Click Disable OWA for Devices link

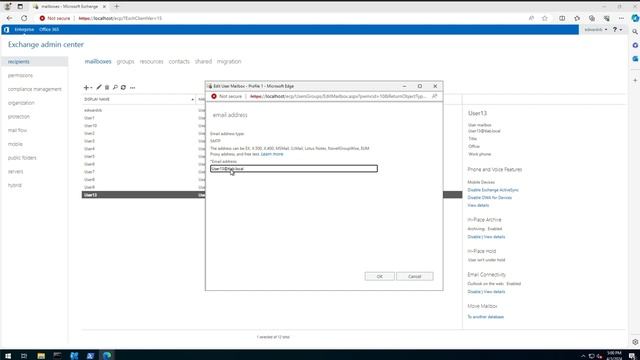[x=489, y=198]
